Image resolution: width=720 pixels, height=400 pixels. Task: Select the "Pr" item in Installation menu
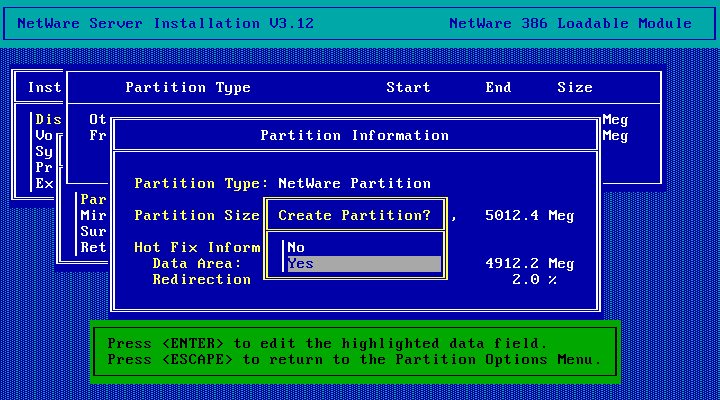click(x=44, y=168)
